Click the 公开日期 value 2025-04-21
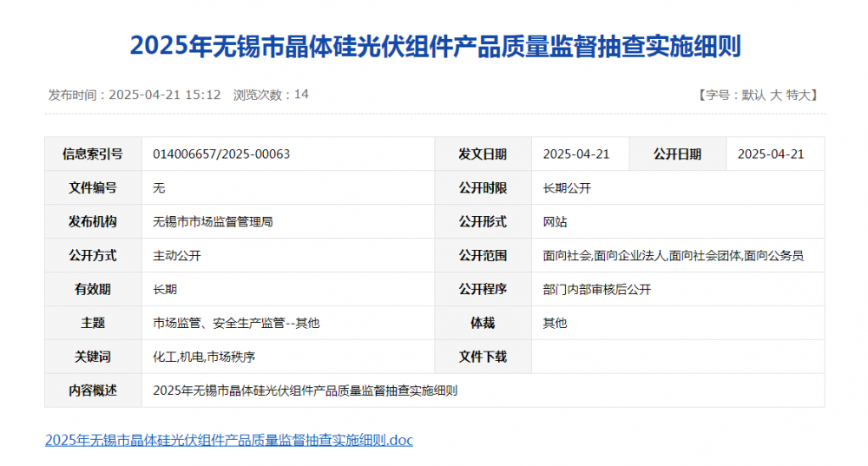The width and height of the screenshot is (868, 466). point(771,154)
